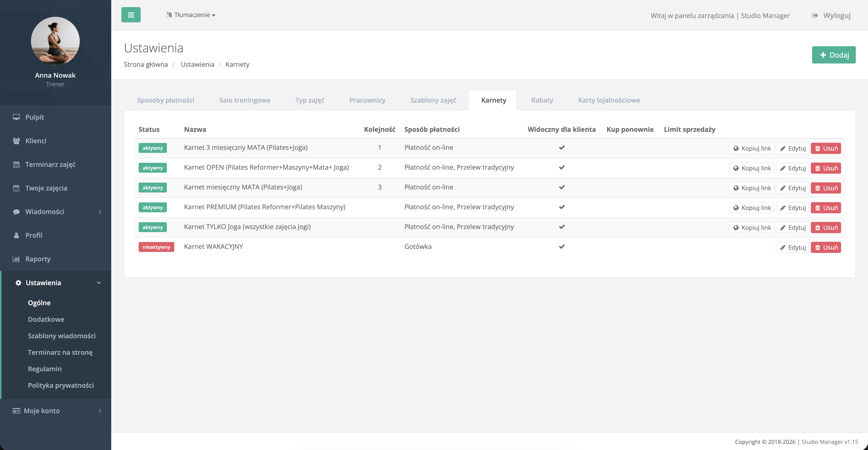Image resolution: width=868 pixels, height=450 pixels.
Task: Click the Terminarz zajęć calendar icon
Action: (x=16, y=165)
